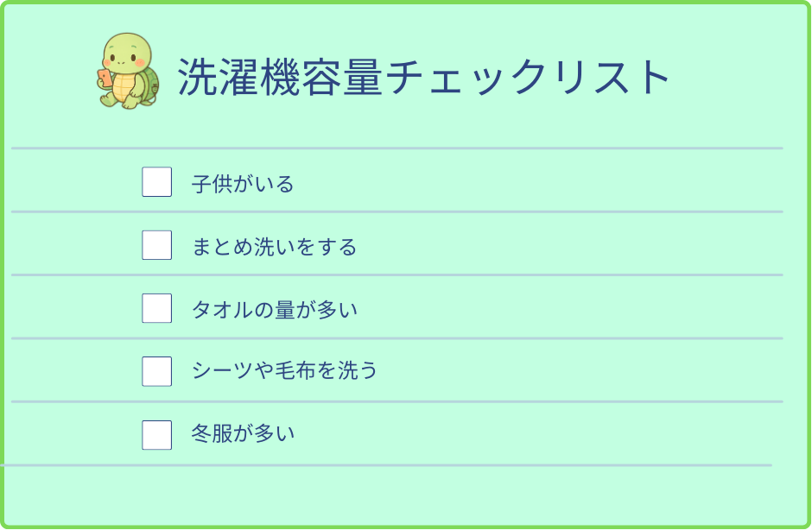Mark the 冬服が多い checkbox
The image size is (812, 530).
(156, 434)
